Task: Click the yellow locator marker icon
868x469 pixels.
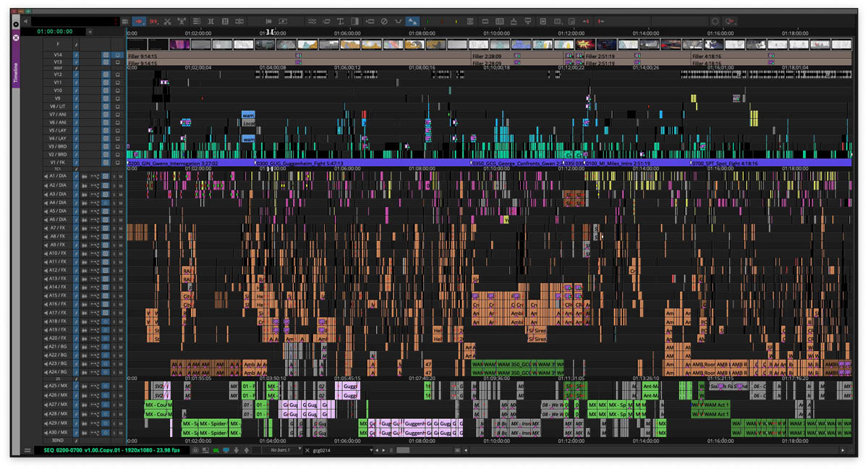Action: coord(456,22)
